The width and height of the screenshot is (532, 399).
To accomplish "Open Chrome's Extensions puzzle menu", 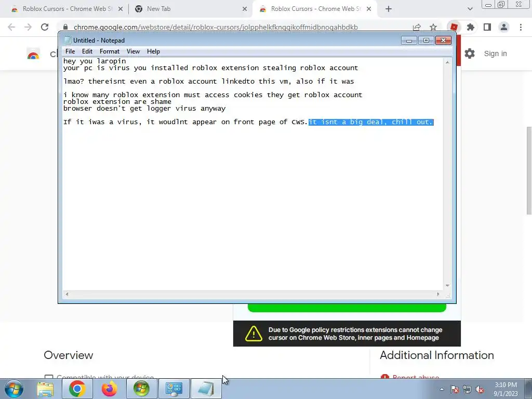I will 470,27.
